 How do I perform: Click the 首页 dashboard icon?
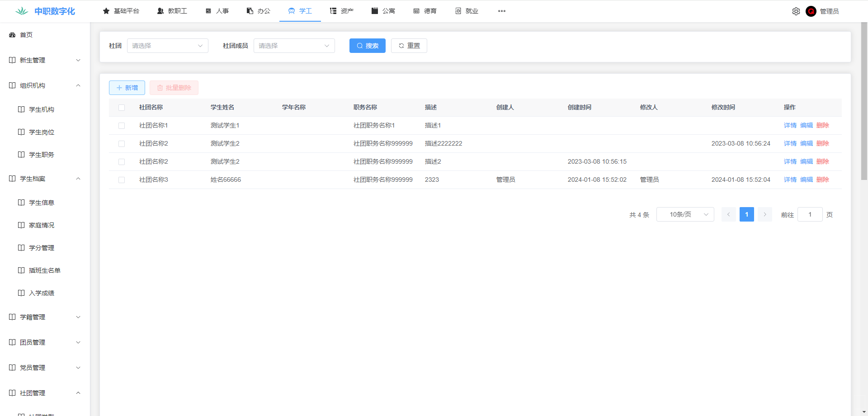click(12, 35)
